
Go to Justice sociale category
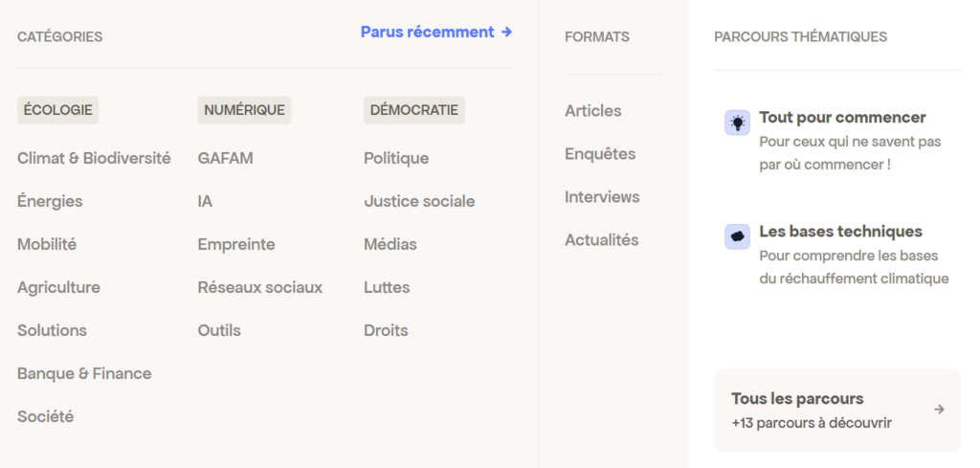pos(419,201)
